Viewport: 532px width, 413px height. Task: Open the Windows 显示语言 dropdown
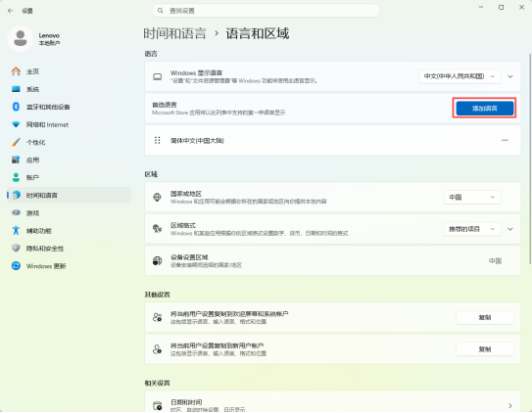point(459,76)
